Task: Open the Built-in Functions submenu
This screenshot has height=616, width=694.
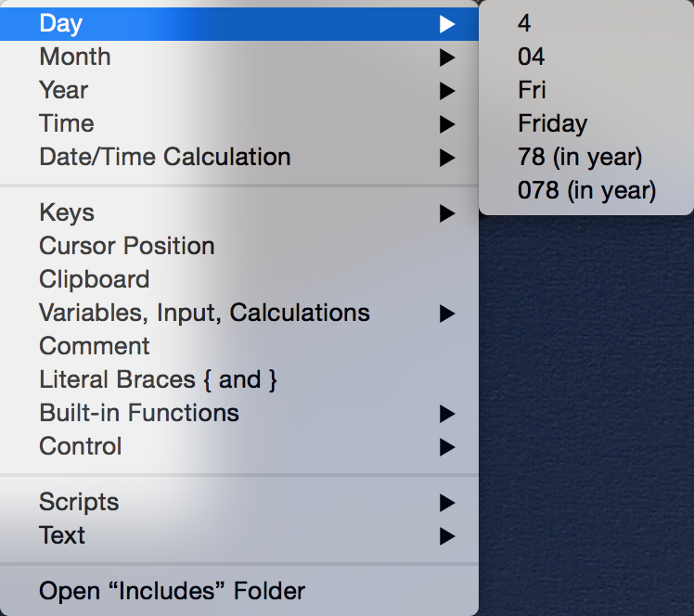Action: click(239, 414)
